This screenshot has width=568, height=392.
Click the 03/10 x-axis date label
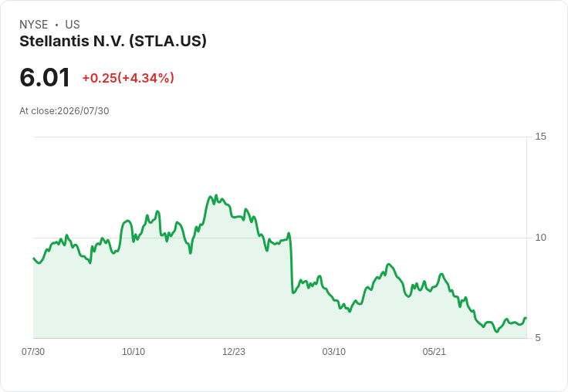(x=333, y=352)
